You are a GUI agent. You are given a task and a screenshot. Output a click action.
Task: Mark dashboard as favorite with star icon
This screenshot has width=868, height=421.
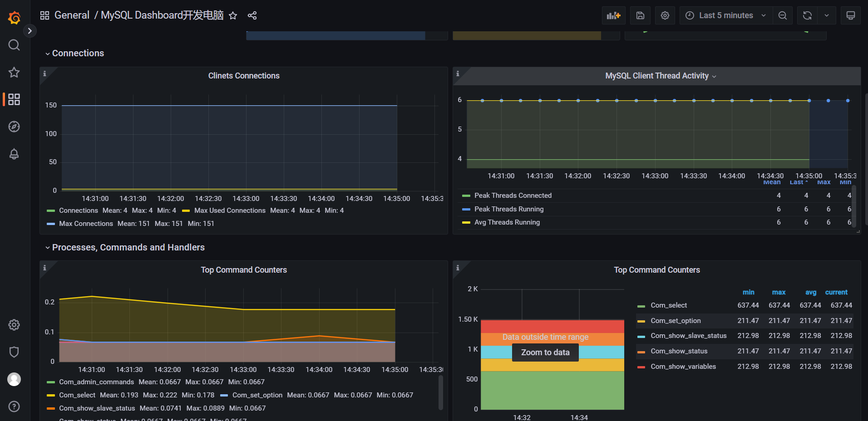pos(233,15)
